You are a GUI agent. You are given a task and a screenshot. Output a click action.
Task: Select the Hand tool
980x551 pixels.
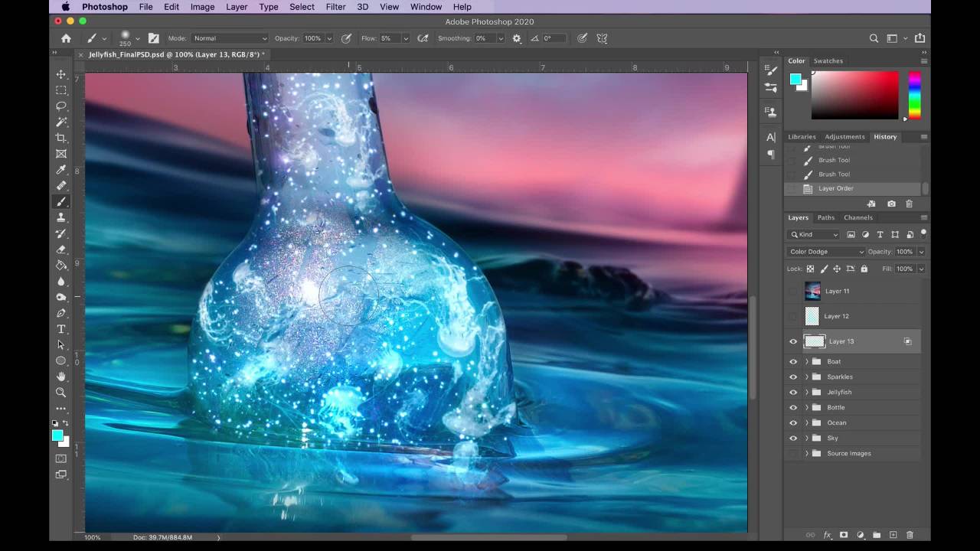[61, 377]
